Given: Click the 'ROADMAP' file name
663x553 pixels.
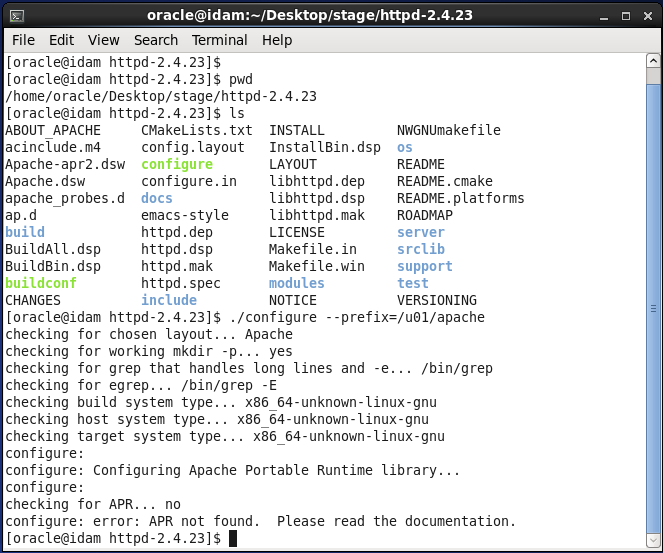Looking at the screenshot, I should [x=425, y=215].
